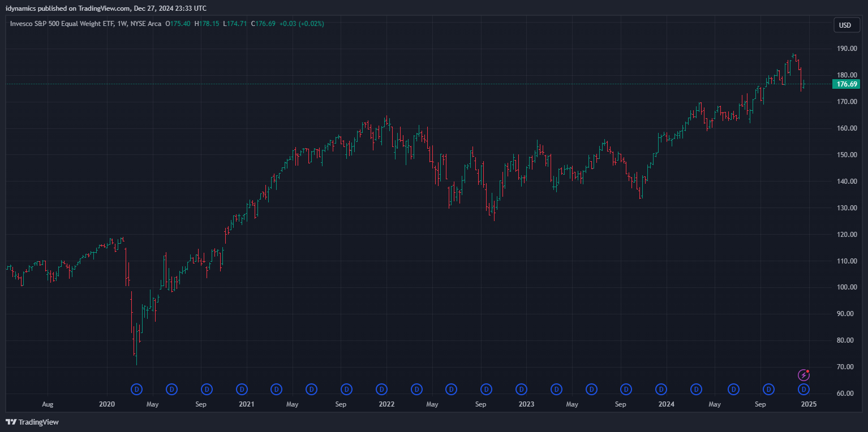Viewport: 868px width, 432px height.
Task: Open dividend marker directly above 2023 label
Action: (x=522, y=389)
